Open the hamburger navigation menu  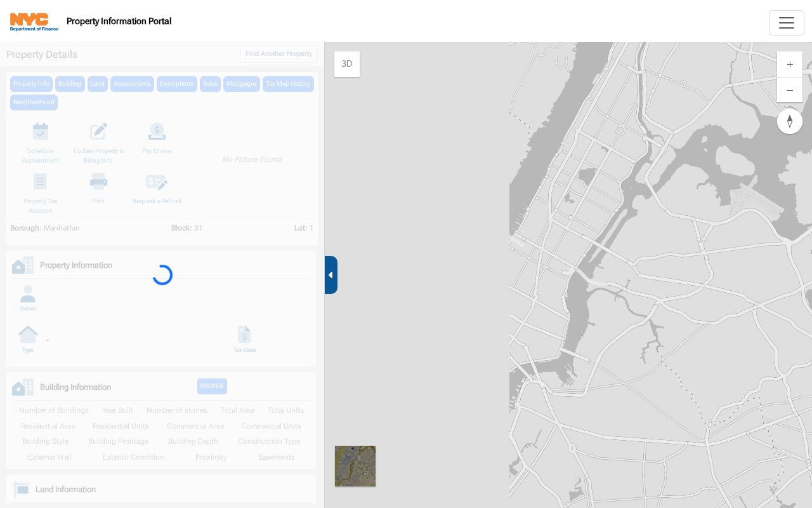pyautogui.click(x=787, y=23)
